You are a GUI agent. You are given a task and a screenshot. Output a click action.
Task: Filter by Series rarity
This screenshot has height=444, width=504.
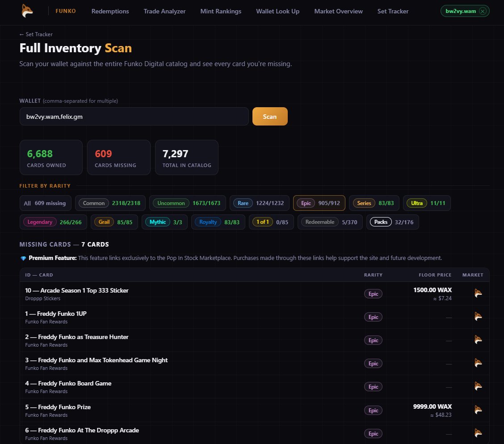374,203
